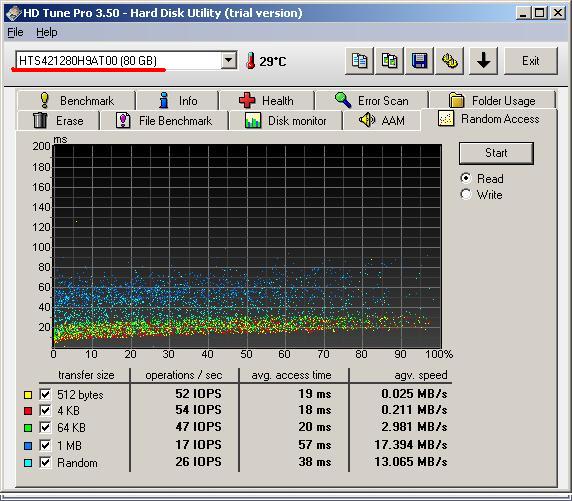Click the Exit button
This screenshot has width=572, height=501.
pos(531,61)
